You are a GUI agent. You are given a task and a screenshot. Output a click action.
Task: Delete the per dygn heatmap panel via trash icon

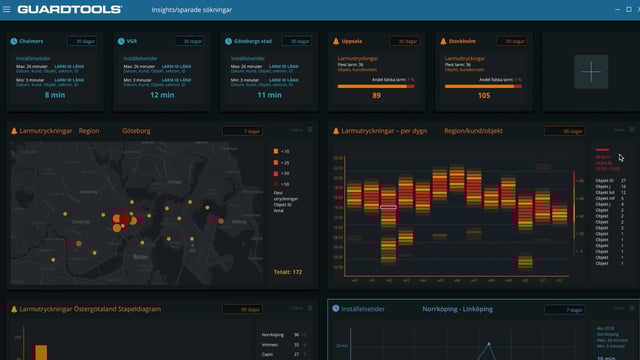tap(632, 130)
